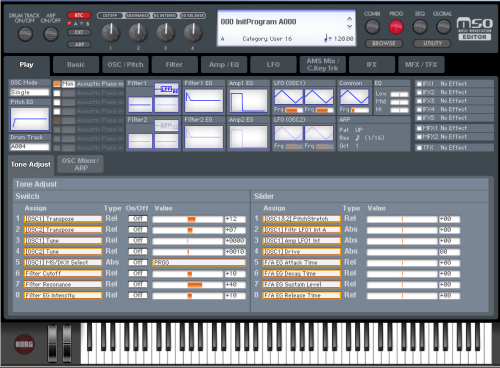
Task: Turn realtime control knob 4
Action: [193, 33]
